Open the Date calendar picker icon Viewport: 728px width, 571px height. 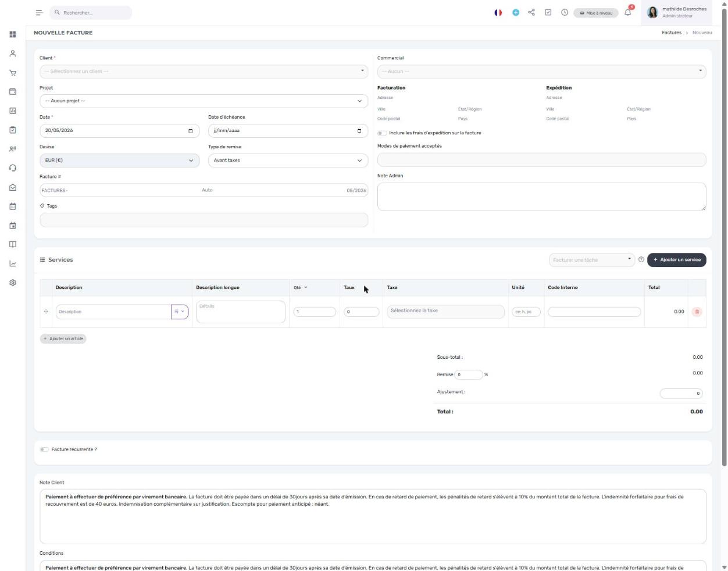pos(190,131)
